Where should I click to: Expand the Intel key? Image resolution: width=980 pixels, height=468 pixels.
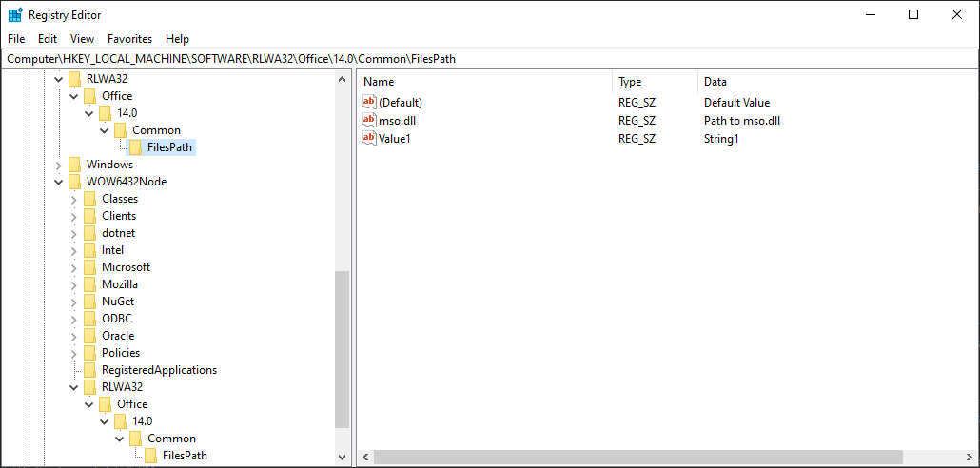click(74, 250)
